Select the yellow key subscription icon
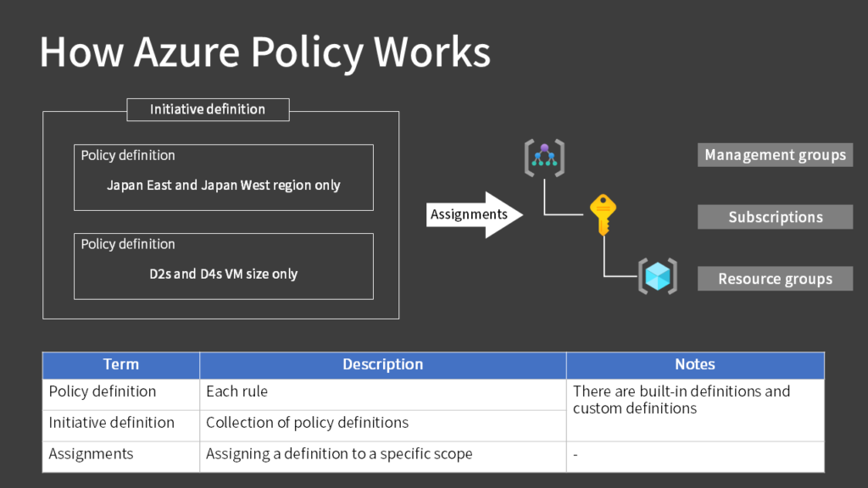The image size is (868, 488). 602,210
